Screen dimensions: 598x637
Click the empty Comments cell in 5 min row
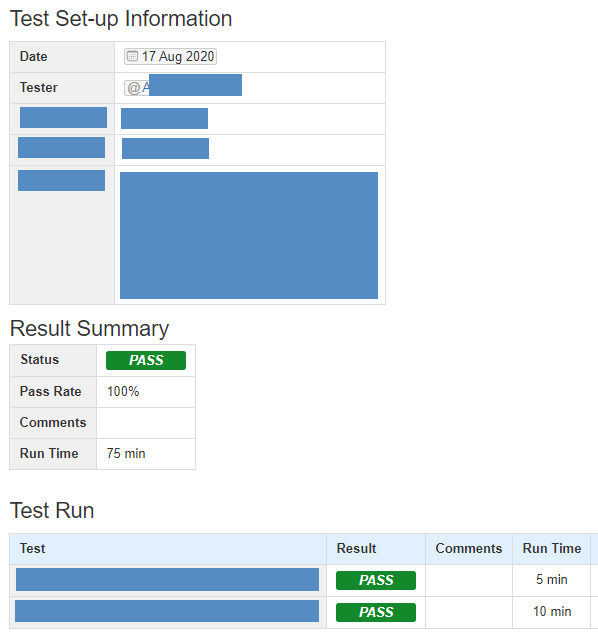469,581
